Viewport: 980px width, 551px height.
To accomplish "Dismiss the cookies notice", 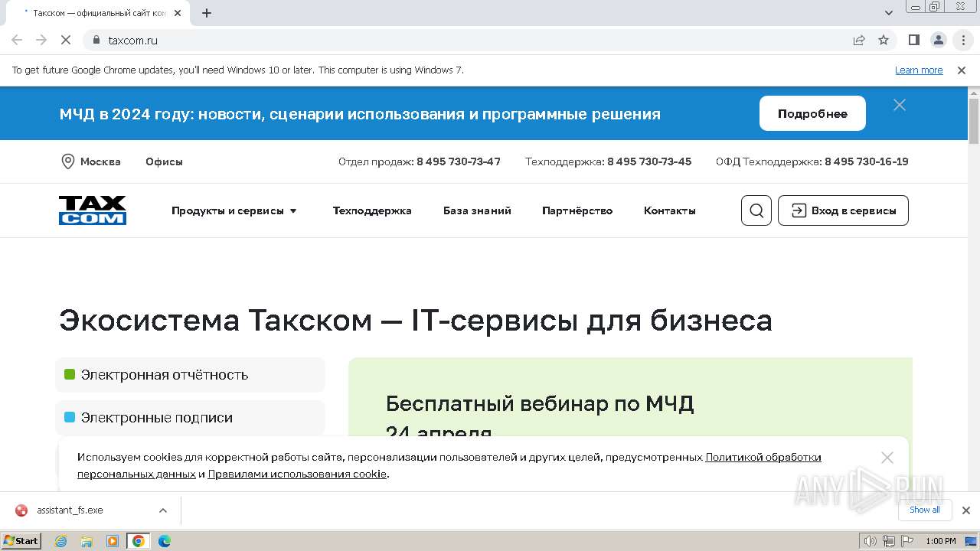I will pyautogui.click(x=887, y=458).
